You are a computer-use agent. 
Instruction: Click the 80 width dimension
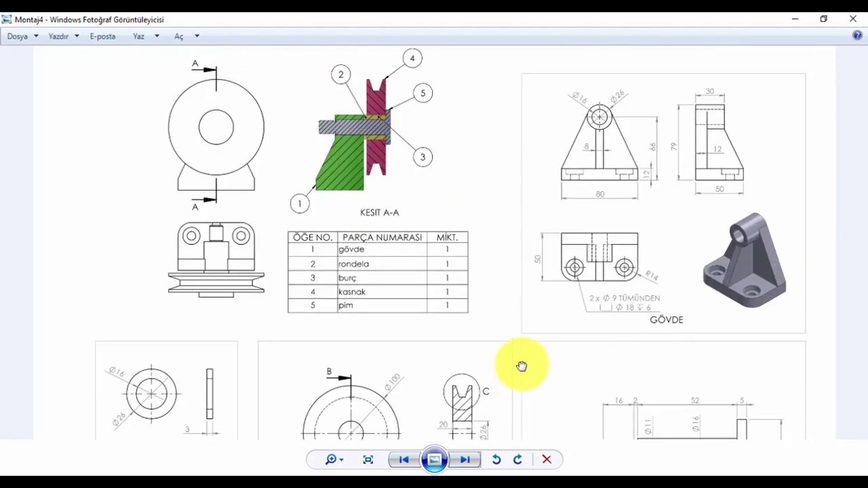tap(599, 194)
